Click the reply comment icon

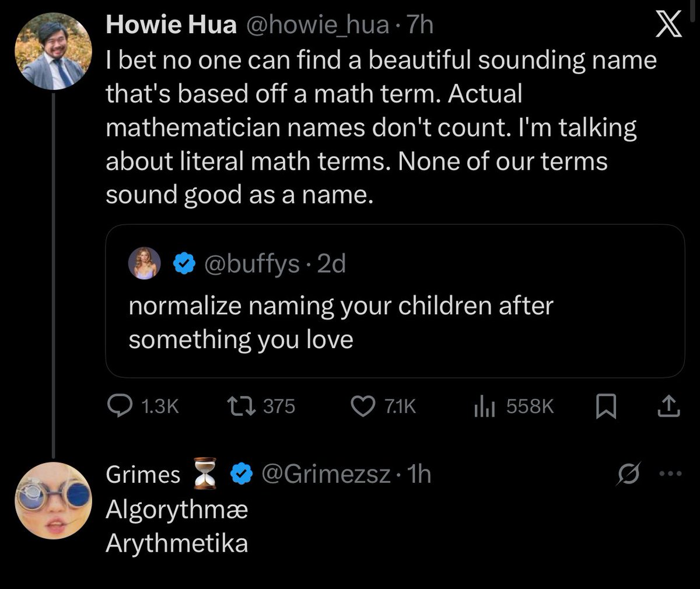(x=122, y=405)
